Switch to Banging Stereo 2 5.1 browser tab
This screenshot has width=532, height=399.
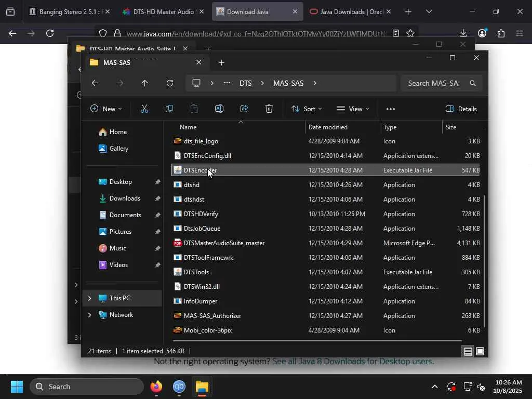pyautogui.click(x=70, y=11)
